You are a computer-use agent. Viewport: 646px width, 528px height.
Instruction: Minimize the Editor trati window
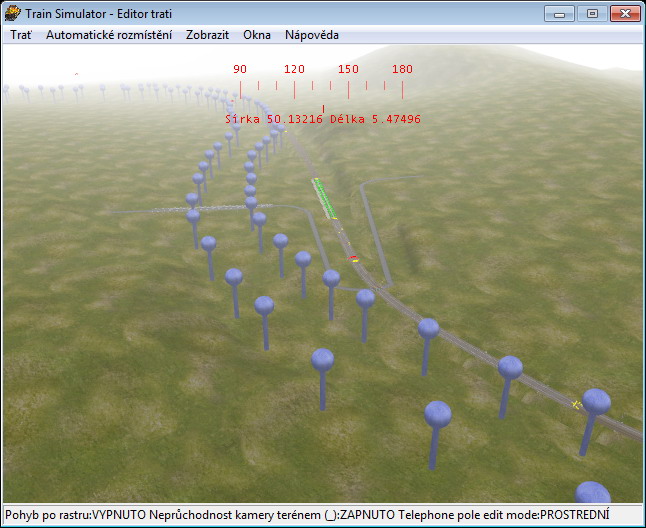pos(559,14)
